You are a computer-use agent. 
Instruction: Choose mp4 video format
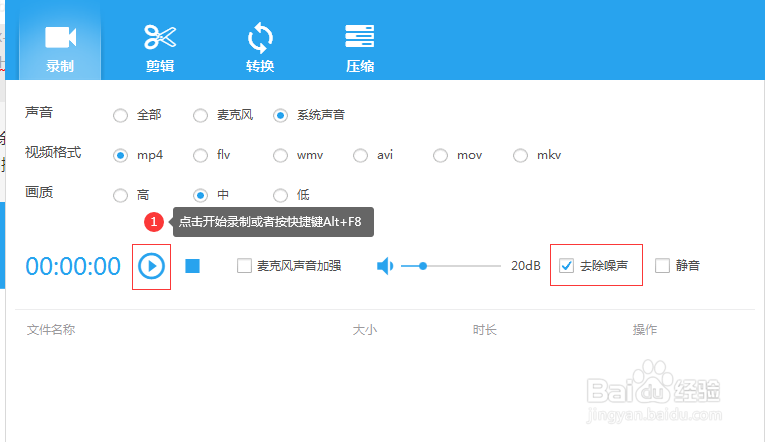(x=121, y=156)
